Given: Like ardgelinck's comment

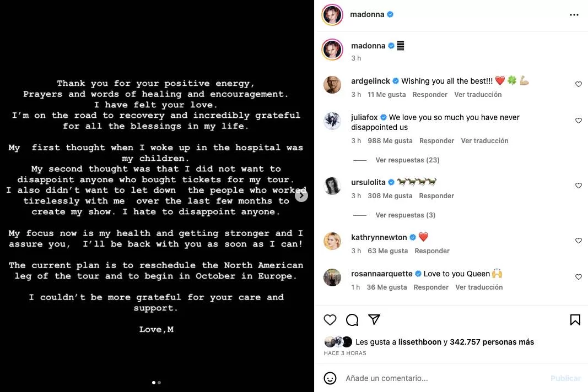Looking at the screenshot, I should point(579,84).
